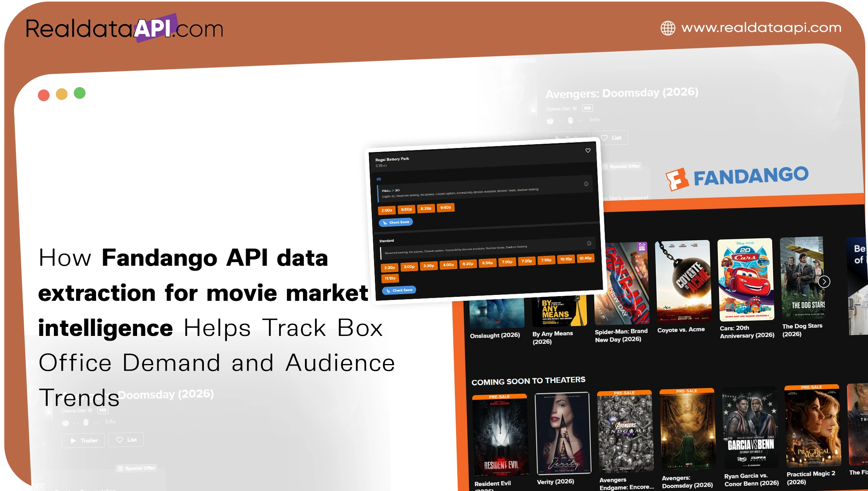Viewport: 868px width, 491px height.
Task: Click the gift icon on the Spider-Man poster
Action: [642, 247]
